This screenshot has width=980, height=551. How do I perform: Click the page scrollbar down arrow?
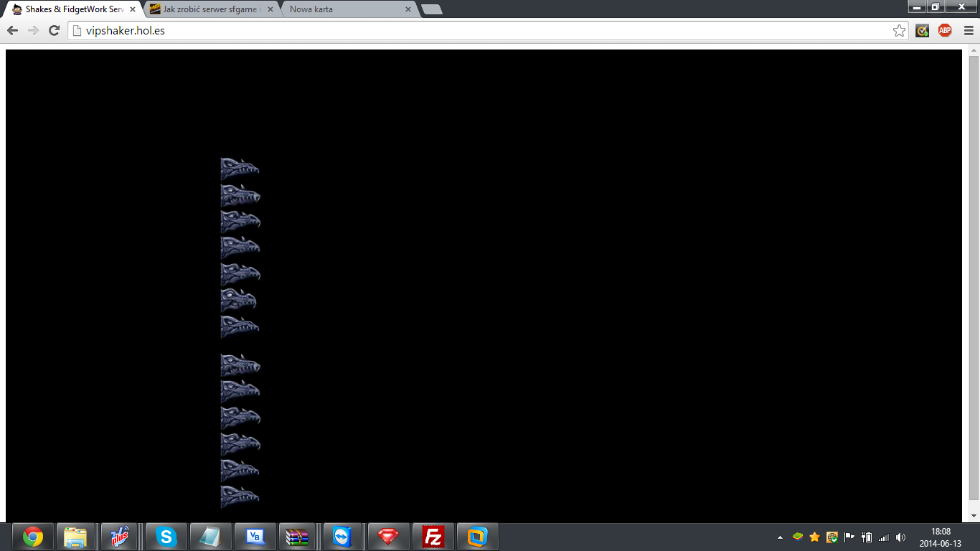pyautogui.click(x=974, y=516)
